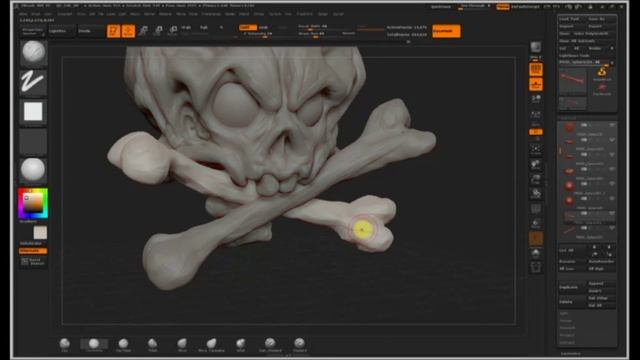Select the seventh brush in bottom shelf
Image resolution: width=640 pixels, height=360 pixels.
[x=241, y=344]
